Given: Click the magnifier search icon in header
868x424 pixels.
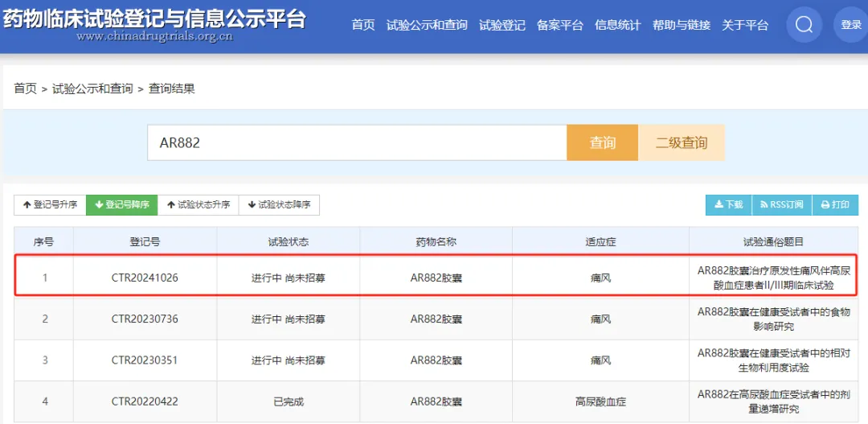Looking at the screenshot, I should tap(804, 25).
